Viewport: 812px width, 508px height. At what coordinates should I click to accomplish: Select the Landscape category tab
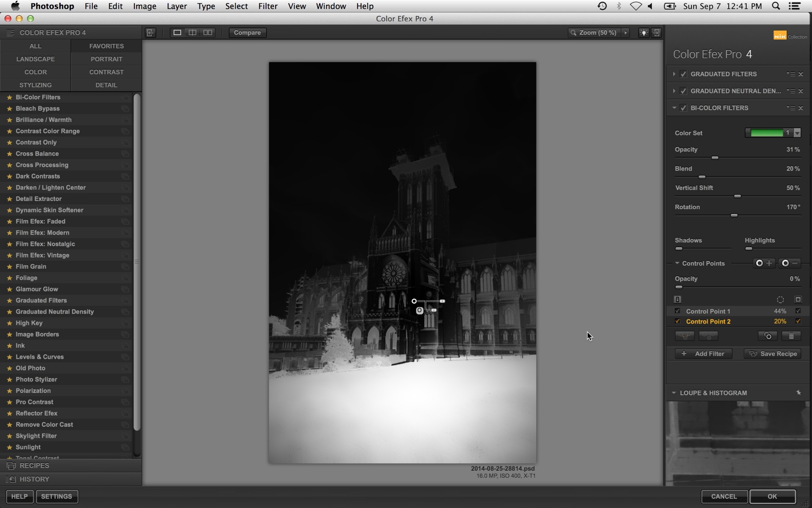point(35,59)
